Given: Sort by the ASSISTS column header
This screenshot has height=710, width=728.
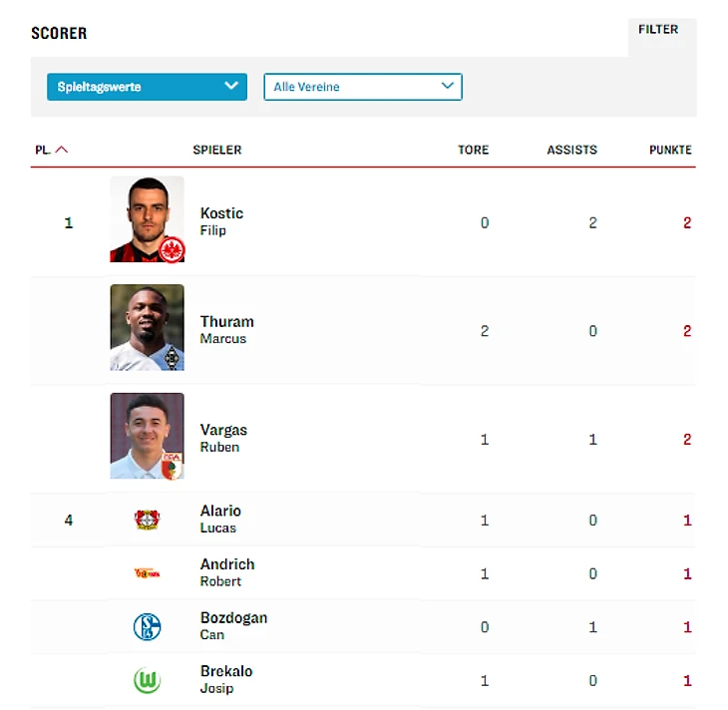Looking at the screenshot, I should [x=571, y=150].
